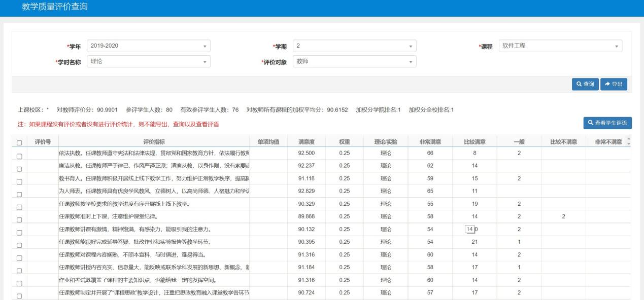Click the 单项均值 column header
The width and height of the screenshot is (644, 300).
tap(268, 142)
